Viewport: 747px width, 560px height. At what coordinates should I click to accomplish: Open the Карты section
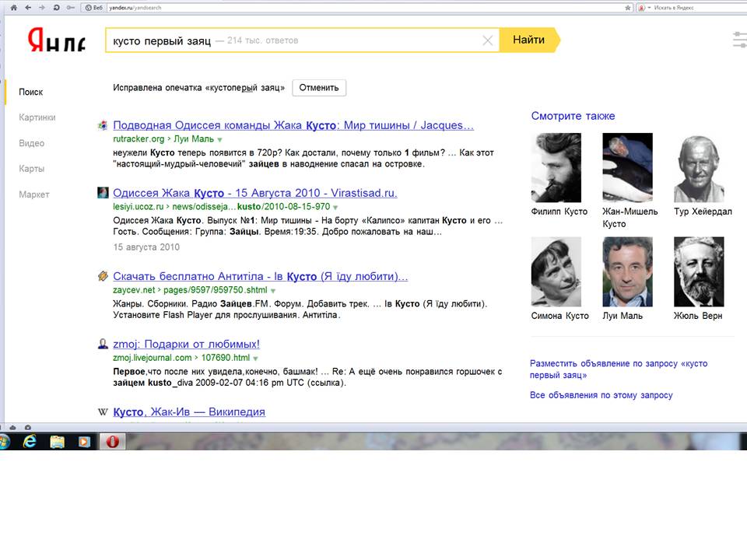pyautogui.click(x=32, y=169)
